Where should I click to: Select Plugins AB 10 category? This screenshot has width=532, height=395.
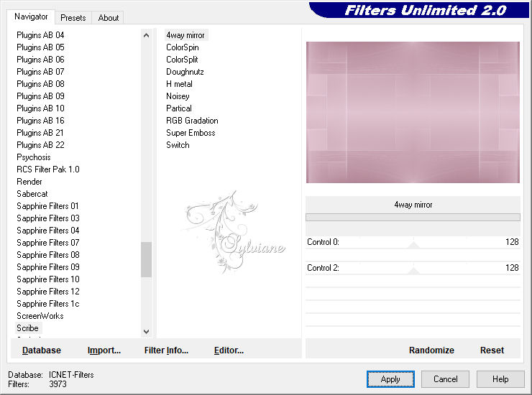coord(40,108)
